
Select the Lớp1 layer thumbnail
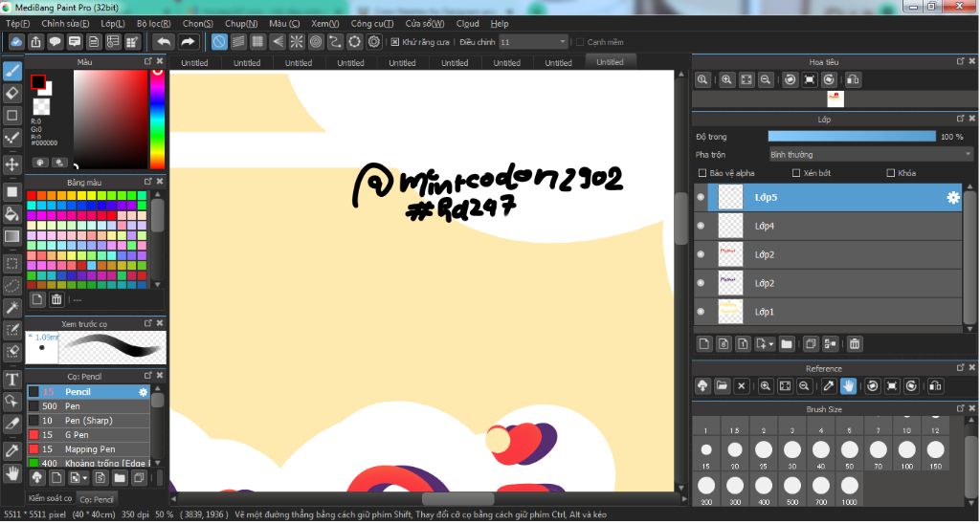730,312
